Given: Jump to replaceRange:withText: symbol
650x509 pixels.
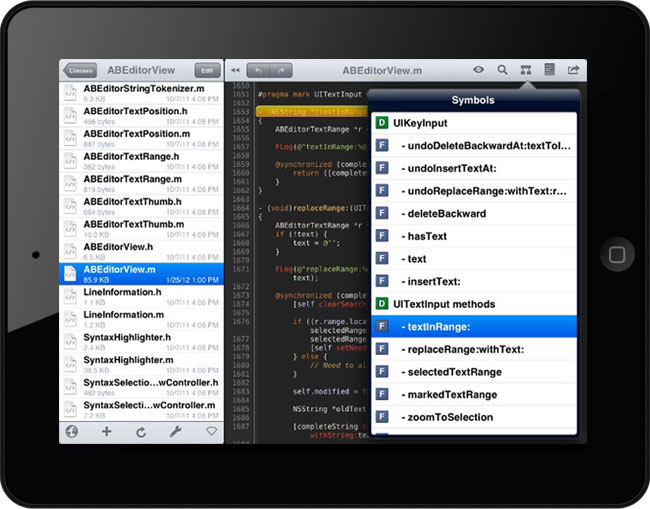Looking at the screenshot, I should pyautogui.click(x=474, y=349).
